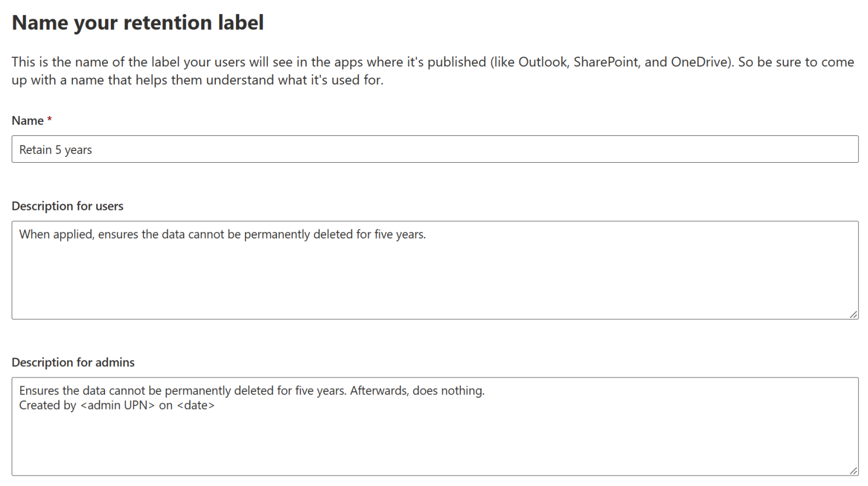This screenshot has height=486, width=868.
Task: Click the word 'SharePoint' in the intro paragraph
Action: tap(605, 62)
